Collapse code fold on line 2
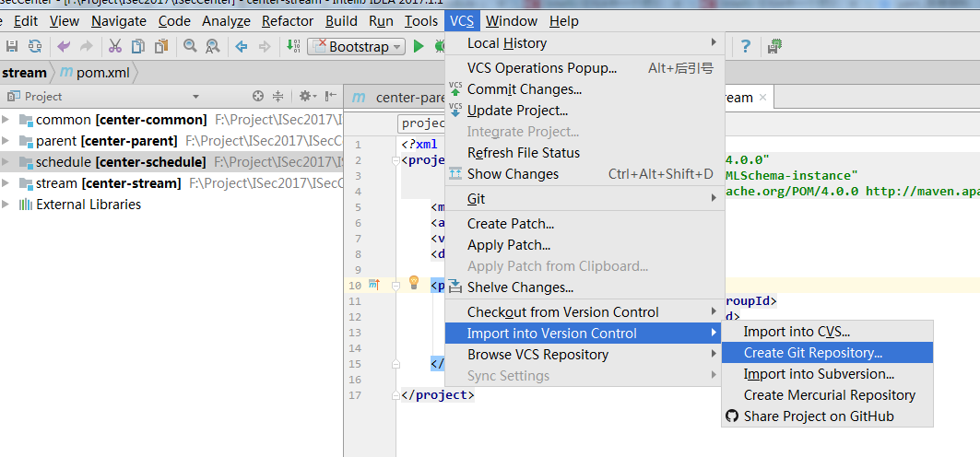 (x=395, y=161)
